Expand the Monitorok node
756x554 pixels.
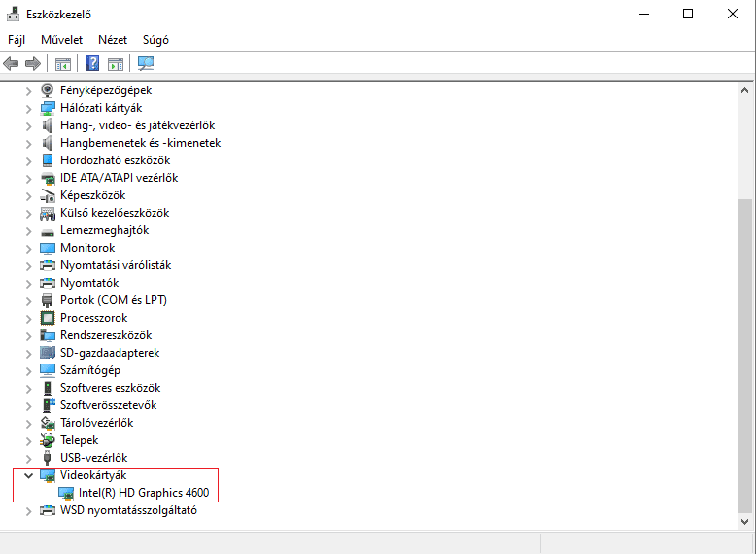(x=28, y=248)
